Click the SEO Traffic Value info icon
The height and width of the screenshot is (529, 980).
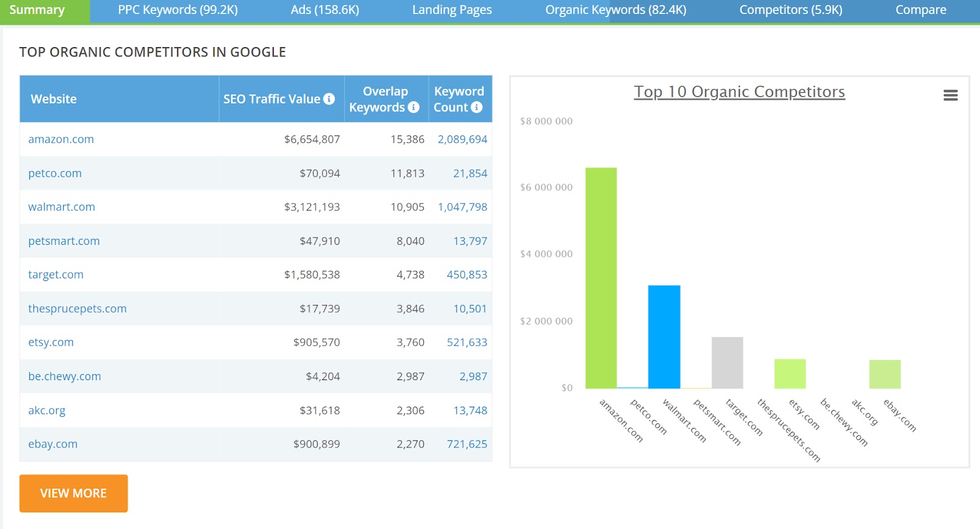329,99
